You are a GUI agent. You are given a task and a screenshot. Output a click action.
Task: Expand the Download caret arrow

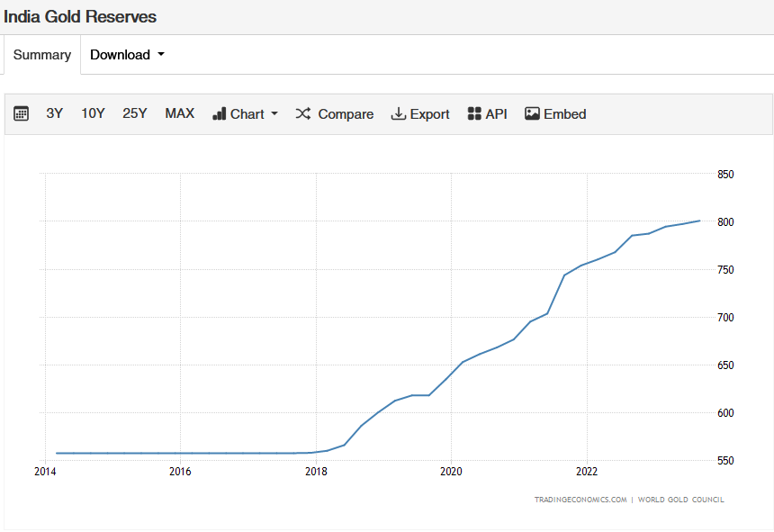click(x=161, y=55)
